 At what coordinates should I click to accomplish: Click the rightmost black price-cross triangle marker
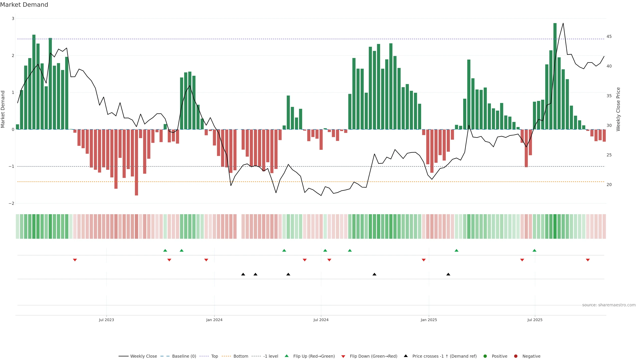pos(448,274)
